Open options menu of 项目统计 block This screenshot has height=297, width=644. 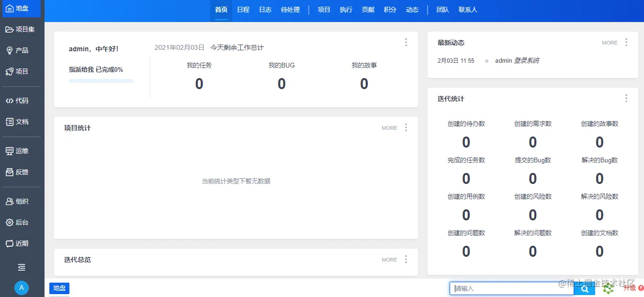click(406, 127)
